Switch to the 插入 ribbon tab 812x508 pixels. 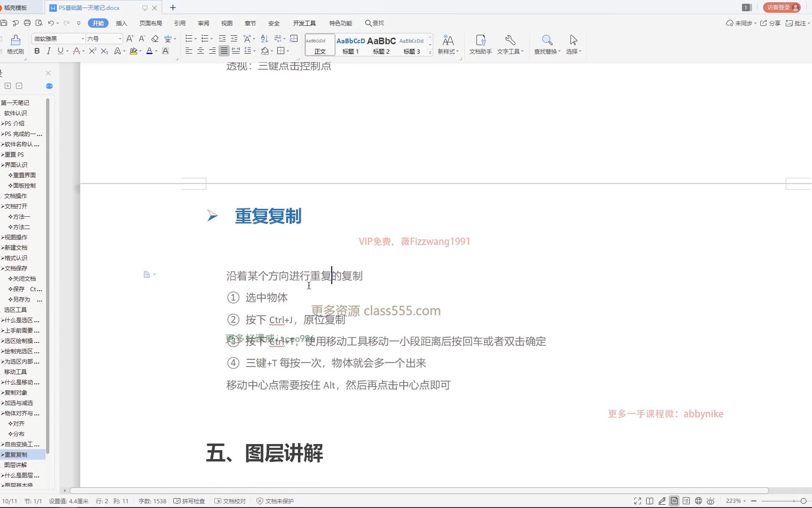(121, 23)
